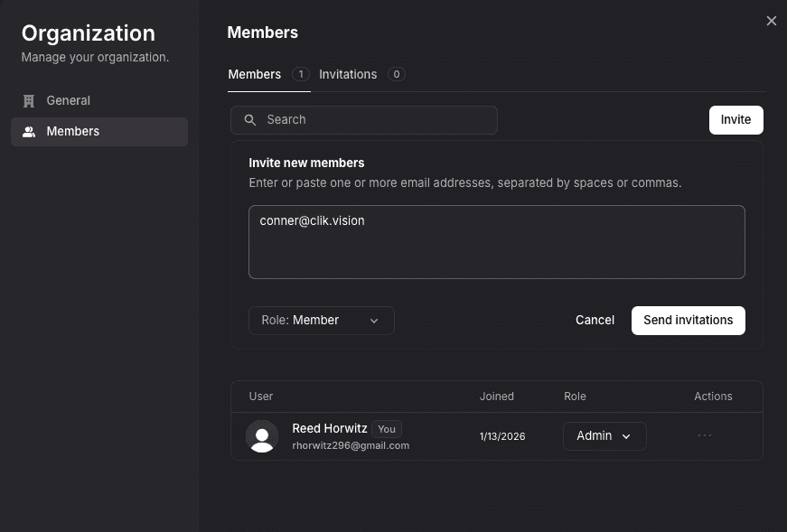The width and height of the screenshot is (787, 532).
Task: Click the "You" badge beside Reed Horwitz
Action: pyautogui.click(x=387, y=429)
